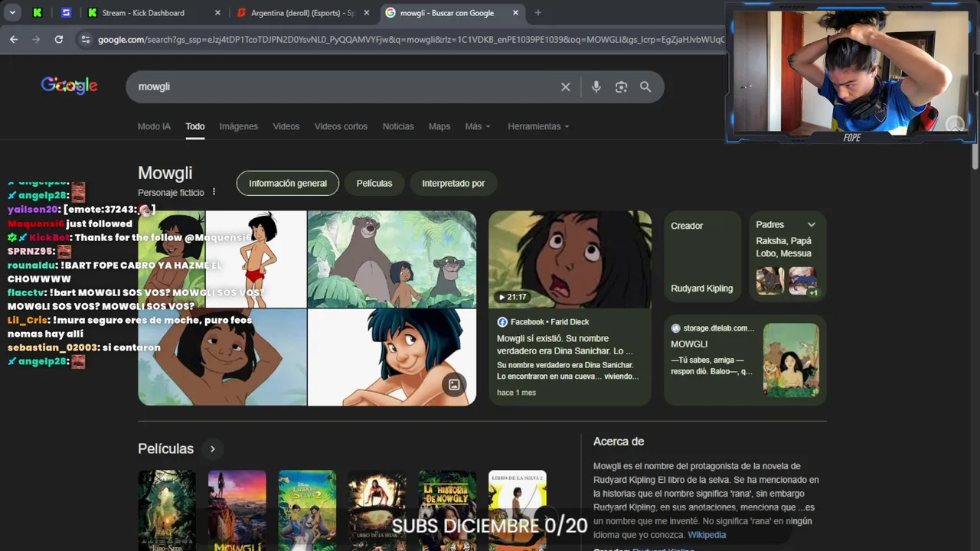The width and height of the screenshot is (980, 551).
Task: Switch to Imágenes results
Action: tap(238, 126)
